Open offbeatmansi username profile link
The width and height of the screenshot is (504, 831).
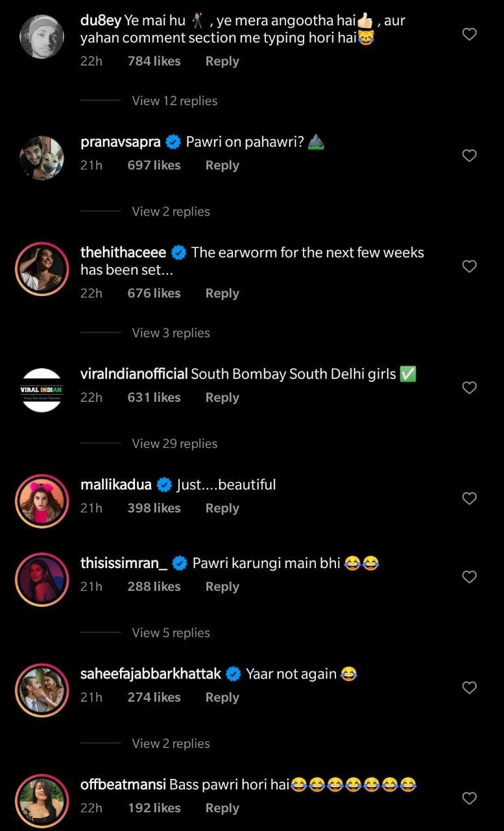pyautogui.click(x=123, y=784)
